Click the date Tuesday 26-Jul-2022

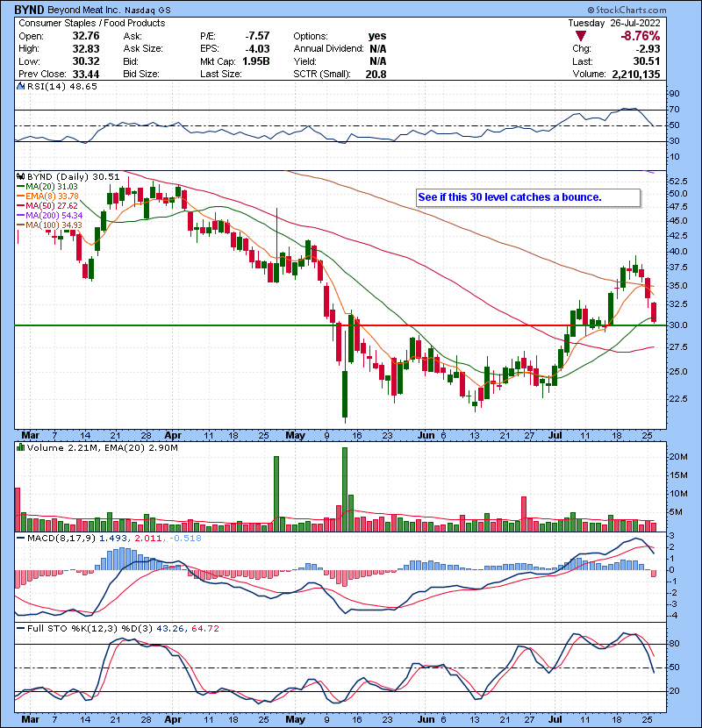pyautogui.click(x=613, y=23)
